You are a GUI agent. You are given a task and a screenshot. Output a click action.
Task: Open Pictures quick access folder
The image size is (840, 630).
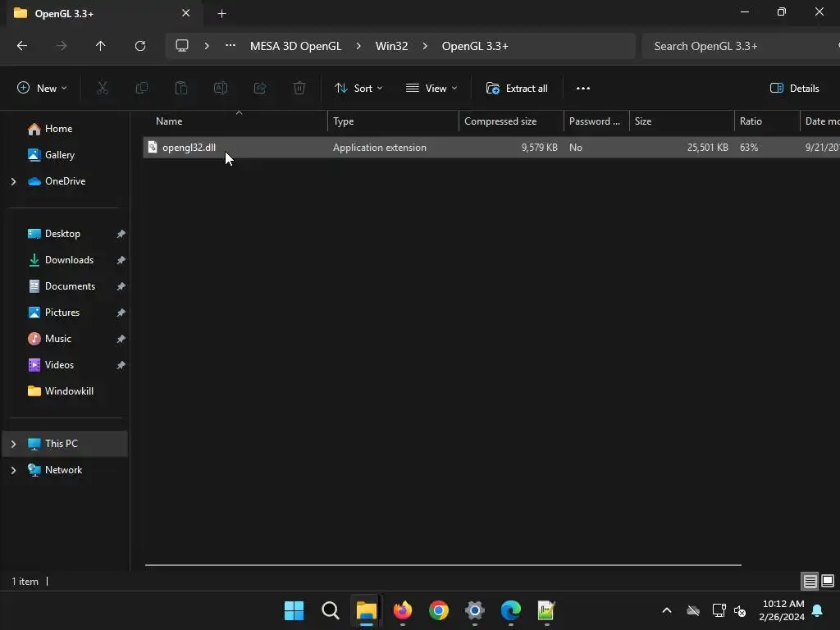(x=62, y=313)
